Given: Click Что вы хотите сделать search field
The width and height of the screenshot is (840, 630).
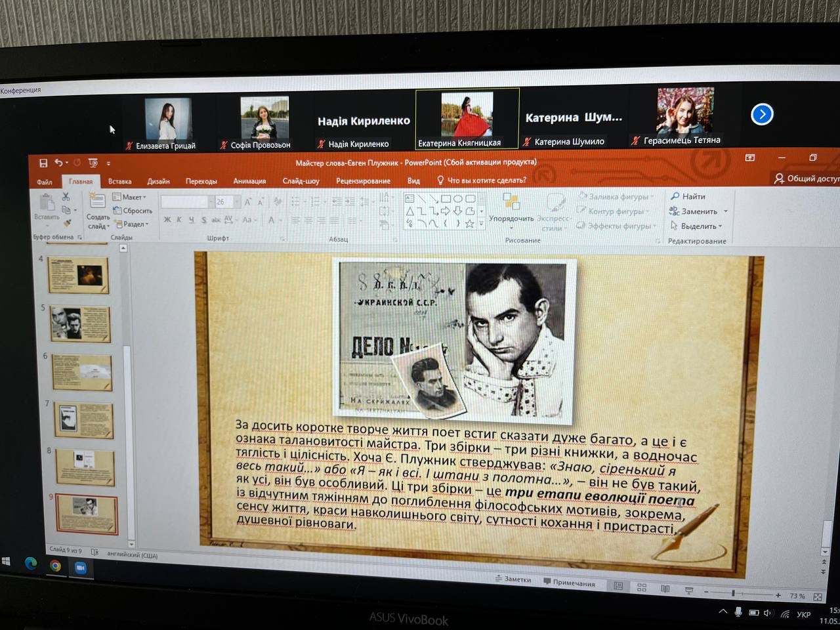Looking at the screenshot, I should tap(481, 180).
